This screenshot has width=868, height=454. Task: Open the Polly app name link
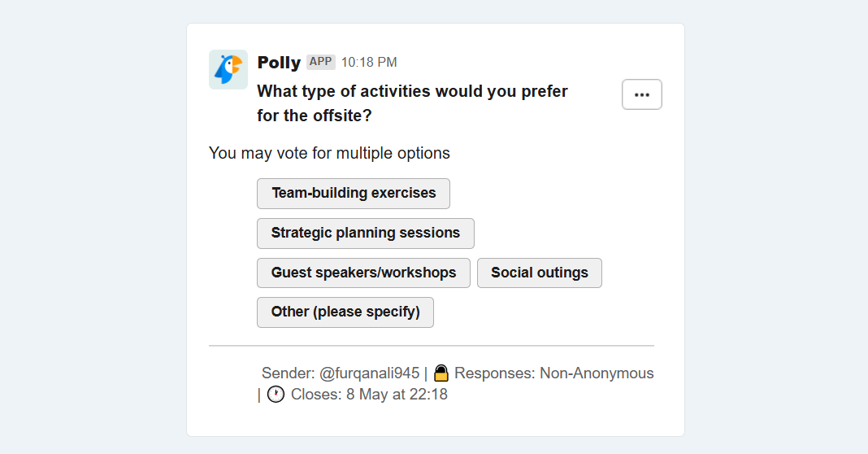pos(279,62)
